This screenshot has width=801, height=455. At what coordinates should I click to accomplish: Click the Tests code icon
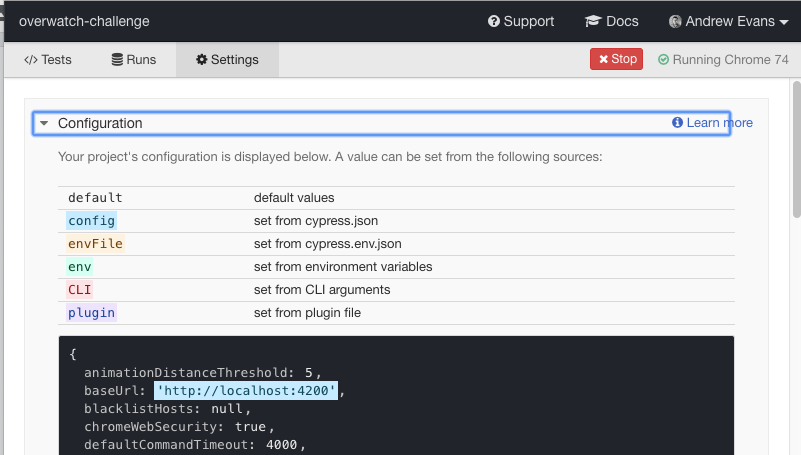click(30, 60)
